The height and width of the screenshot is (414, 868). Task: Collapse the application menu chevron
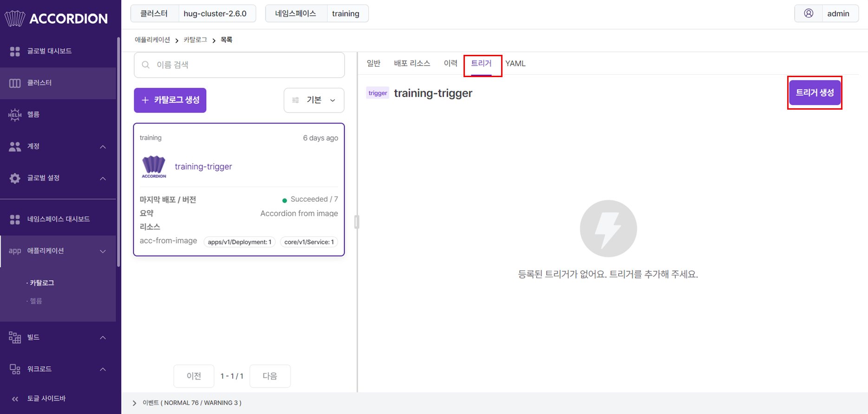pos(103,251)
